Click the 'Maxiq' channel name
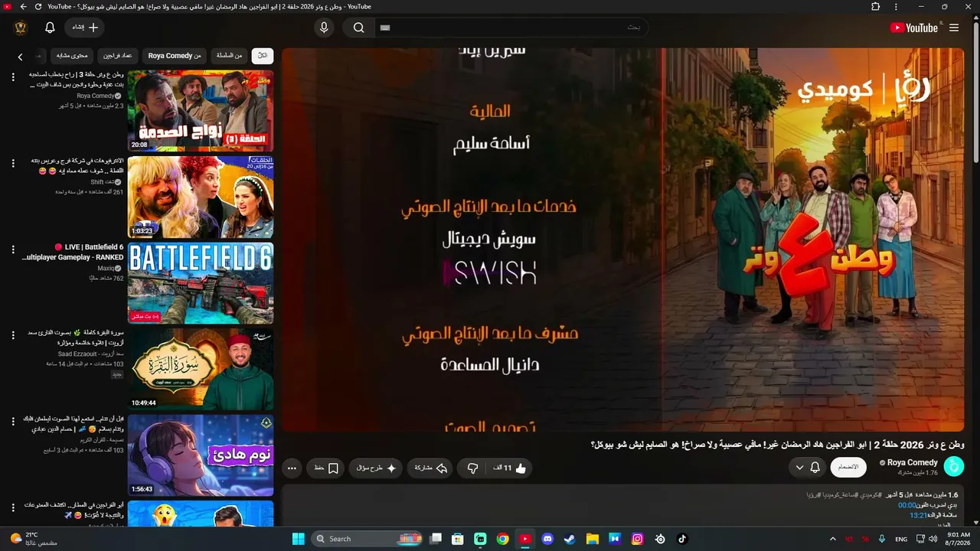 click(106, 269)
